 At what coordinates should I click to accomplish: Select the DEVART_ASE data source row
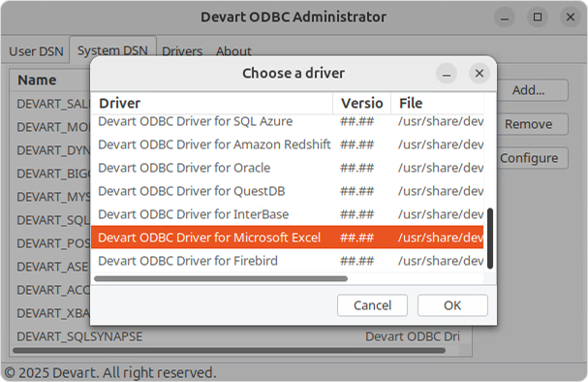coord(53,267)
